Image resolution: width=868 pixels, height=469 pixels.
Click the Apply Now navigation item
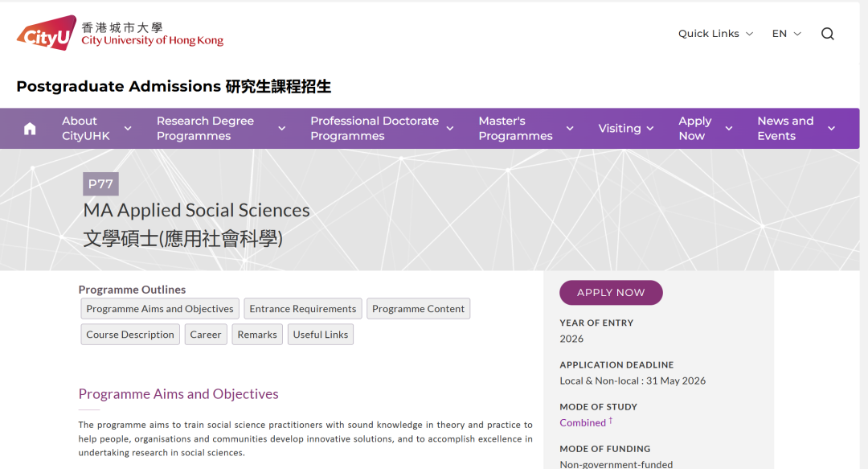695,128
